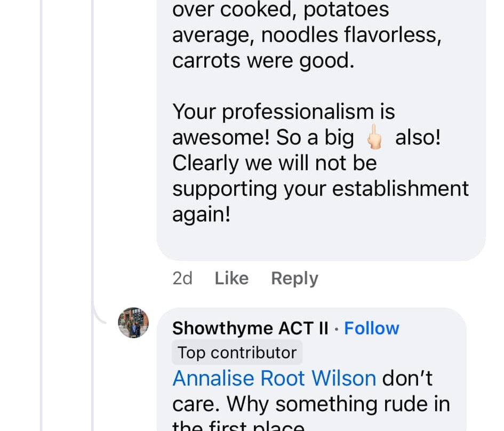Click the word 'again!' in comment
Image resolution: width=504 pixels, height=431 pixels.
(x=201, y=214)
